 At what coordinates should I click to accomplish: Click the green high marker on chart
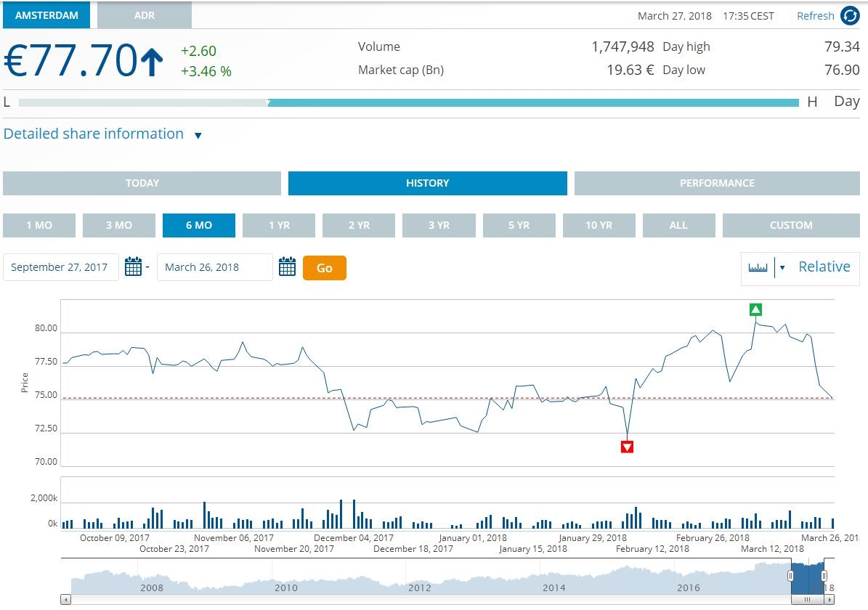coord(755,310)
